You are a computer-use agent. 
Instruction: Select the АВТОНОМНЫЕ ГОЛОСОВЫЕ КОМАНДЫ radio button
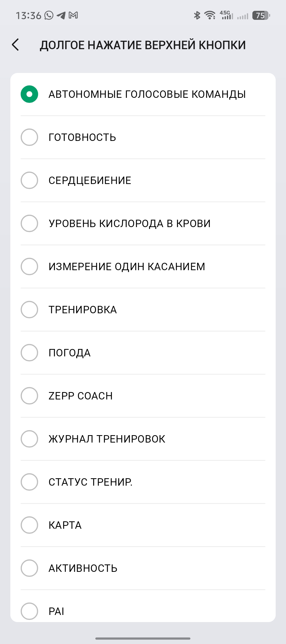pyautogui.click(x=29, y=94)
